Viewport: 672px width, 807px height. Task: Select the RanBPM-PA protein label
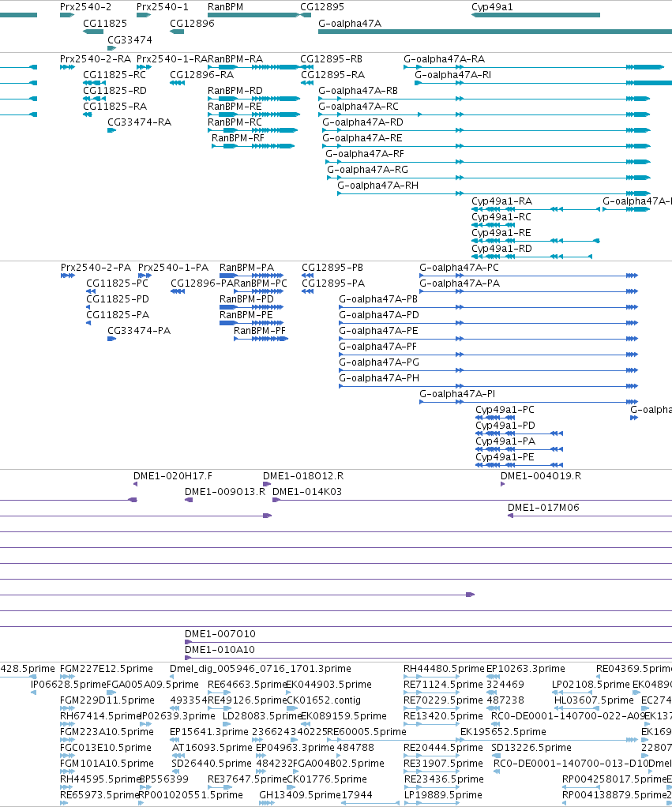(x=246, y=268)
